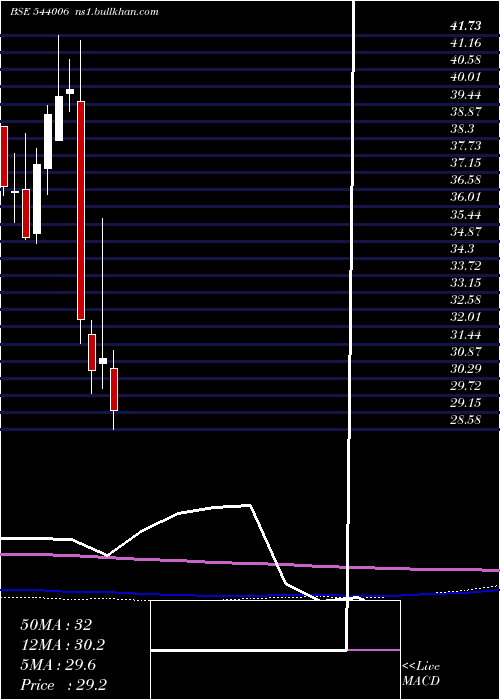Click the BSE 544006 ns1.bullkhan.com header text
The image size is (500, 700).
tap(84, 12)
